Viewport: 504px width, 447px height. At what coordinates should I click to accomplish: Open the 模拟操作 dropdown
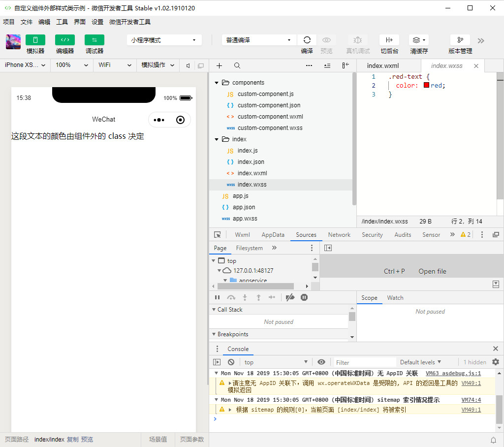point(158,65)
